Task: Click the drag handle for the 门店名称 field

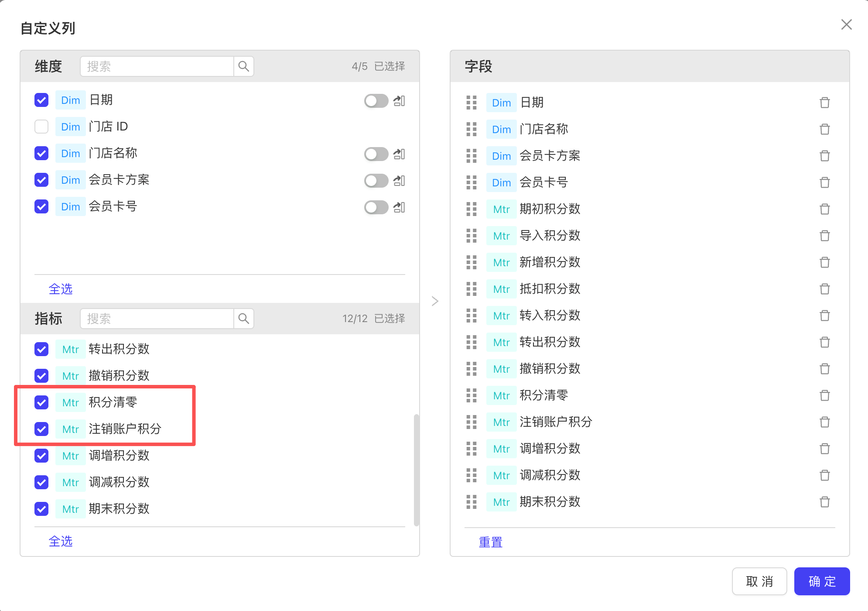Action: point(472,129)
